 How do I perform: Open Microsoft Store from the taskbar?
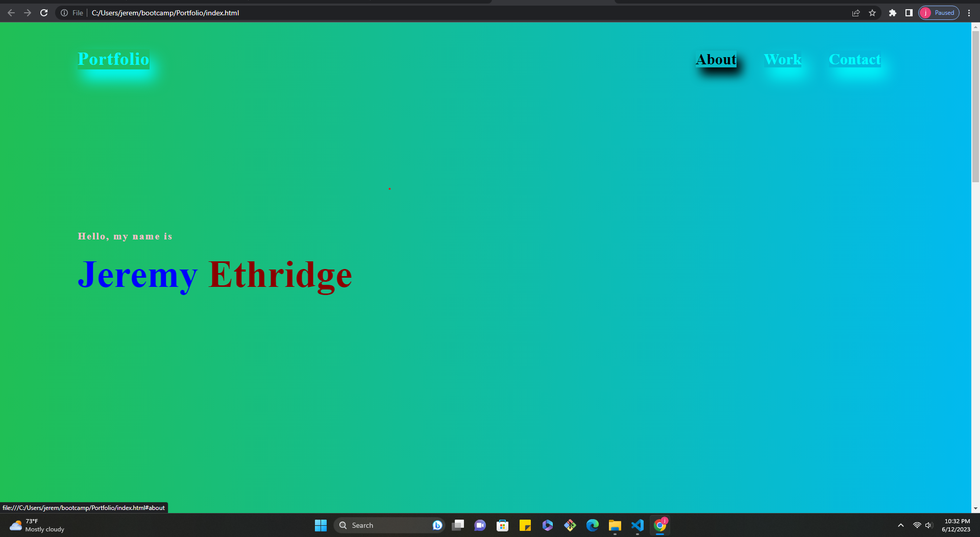point(502,525)
